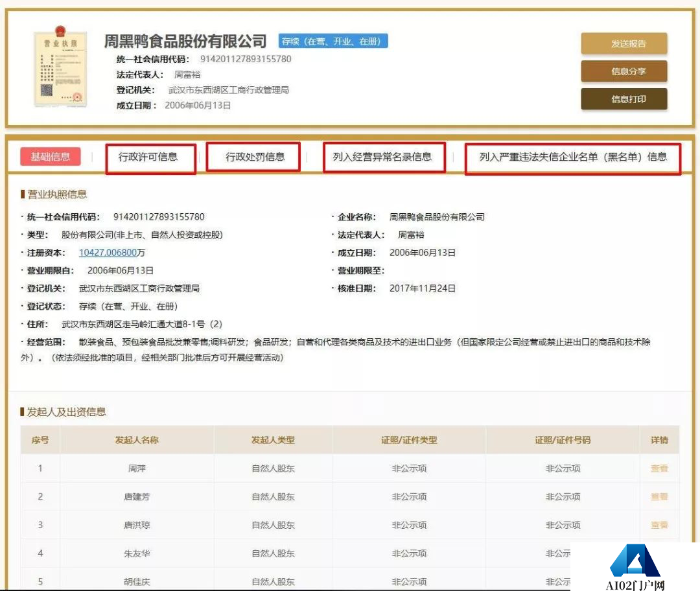700x591 pixels.
Task: Click the 发送报告 button
Action: (x=624, y=43)
